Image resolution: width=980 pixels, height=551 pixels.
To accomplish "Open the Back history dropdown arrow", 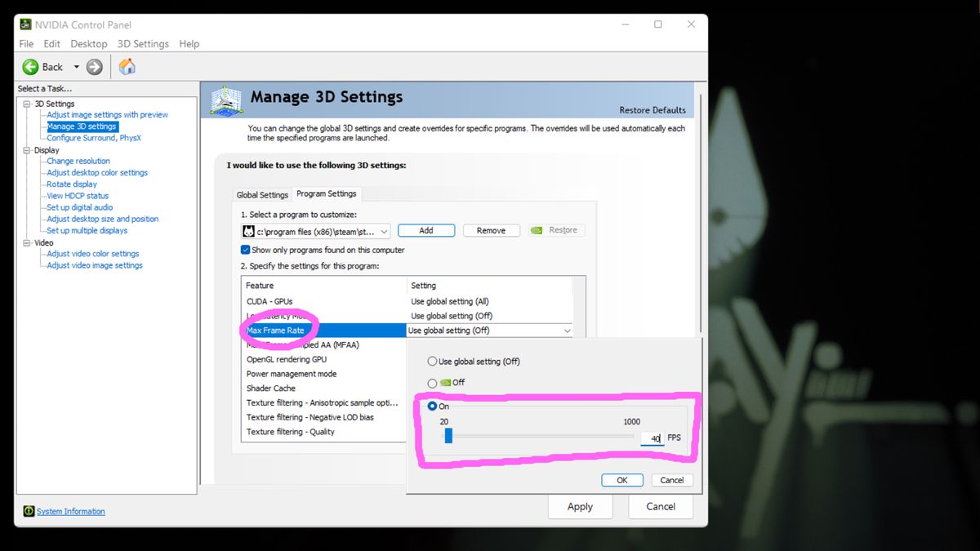I will pyautogui.click(x=77, y=67).
